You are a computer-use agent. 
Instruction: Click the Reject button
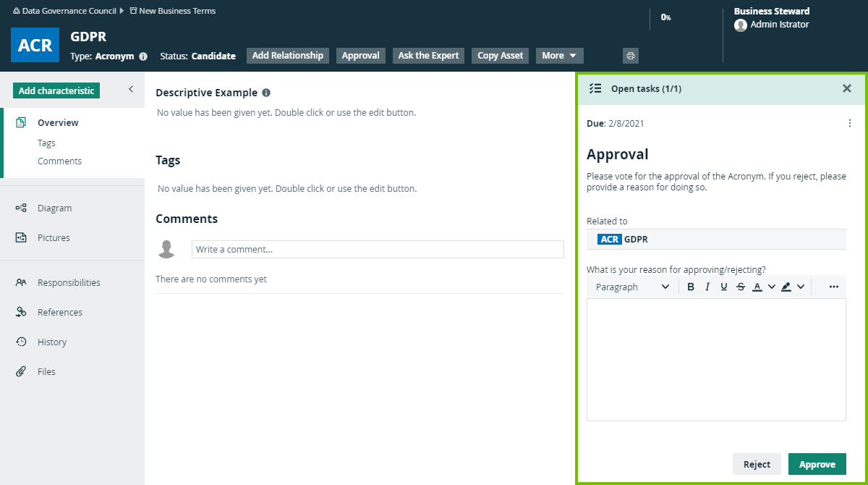point(757,464)
